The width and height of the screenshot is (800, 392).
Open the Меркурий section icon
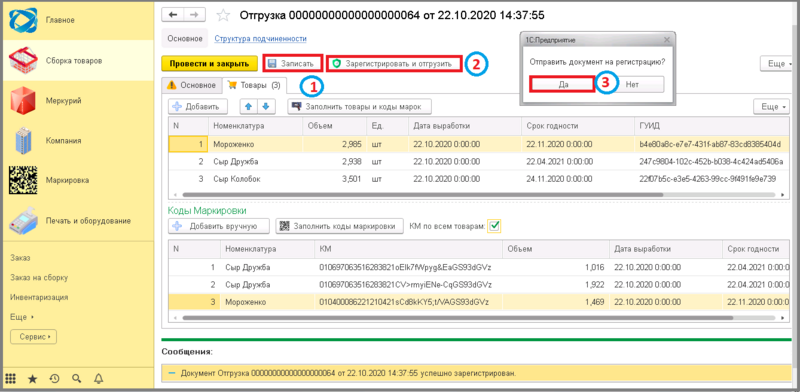click(x=23, y=101)
